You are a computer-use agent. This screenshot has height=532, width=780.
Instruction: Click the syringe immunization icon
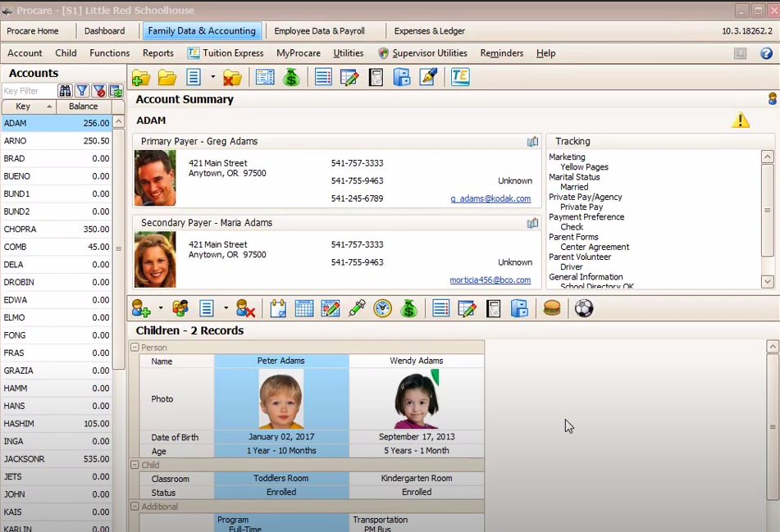(357, 309)
